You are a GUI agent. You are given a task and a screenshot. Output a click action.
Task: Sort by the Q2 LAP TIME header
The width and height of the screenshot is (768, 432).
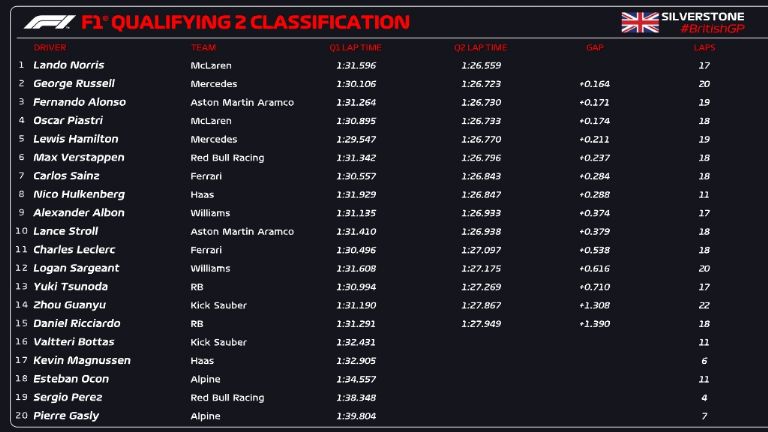pyautogui.click(x=480, y=47)
